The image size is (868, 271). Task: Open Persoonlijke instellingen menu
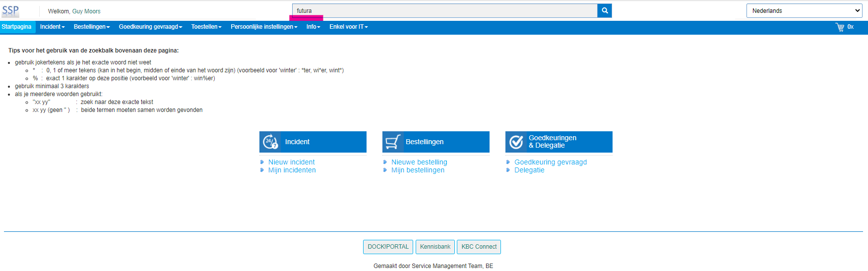(264, 27)
